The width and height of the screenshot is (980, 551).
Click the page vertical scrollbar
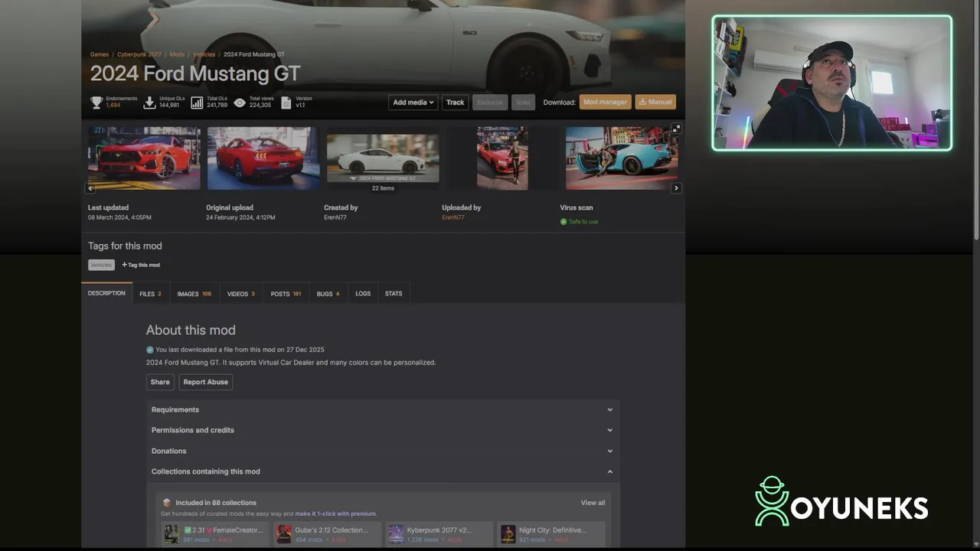[975, 122]
